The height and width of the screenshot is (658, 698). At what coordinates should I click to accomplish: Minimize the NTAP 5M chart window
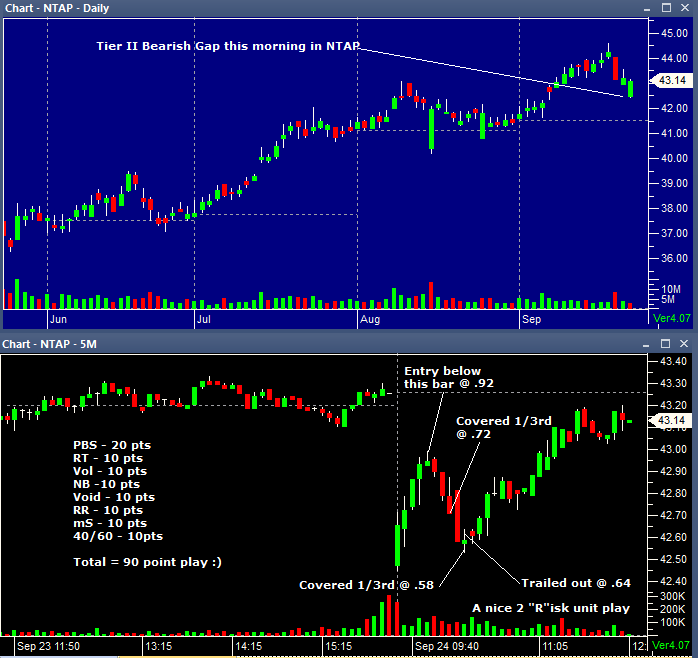tap(647, 344)
